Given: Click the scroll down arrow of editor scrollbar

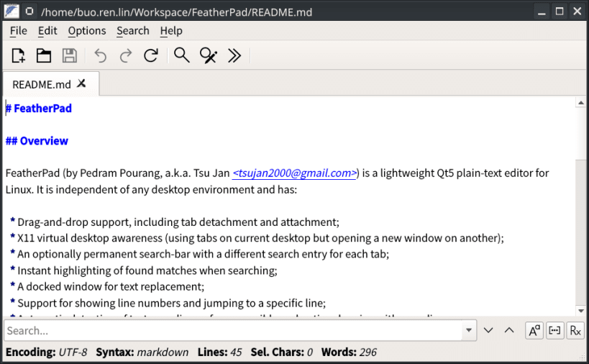Looking at the screenshot, I should coord(581,311).
